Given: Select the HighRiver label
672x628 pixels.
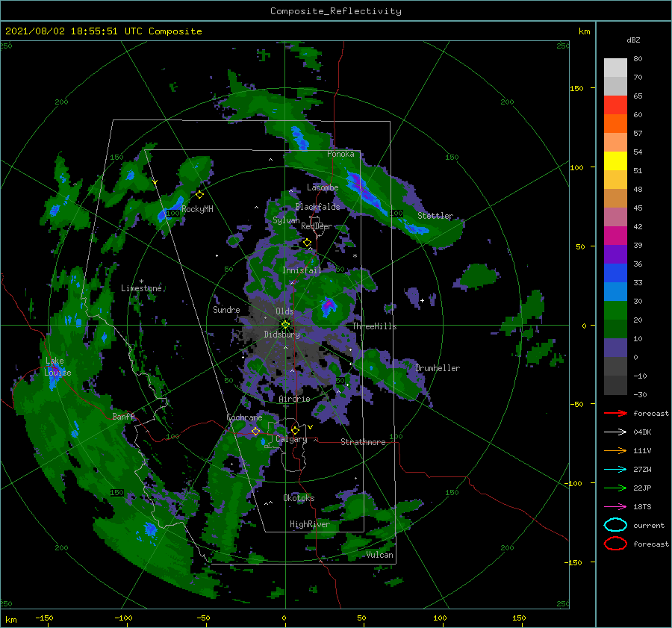Looking at the screenshot, I should (310, 524).
